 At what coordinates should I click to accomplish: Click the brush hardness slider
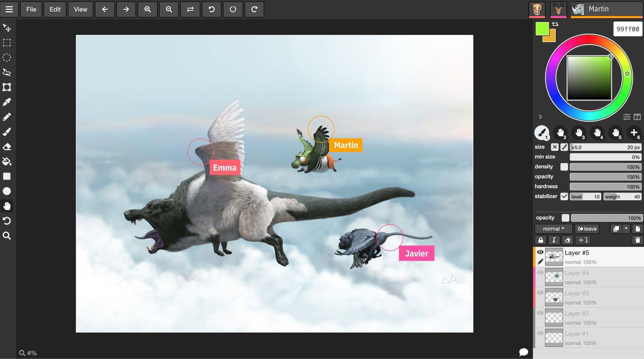pyautogui.click(x=605, y=187)
